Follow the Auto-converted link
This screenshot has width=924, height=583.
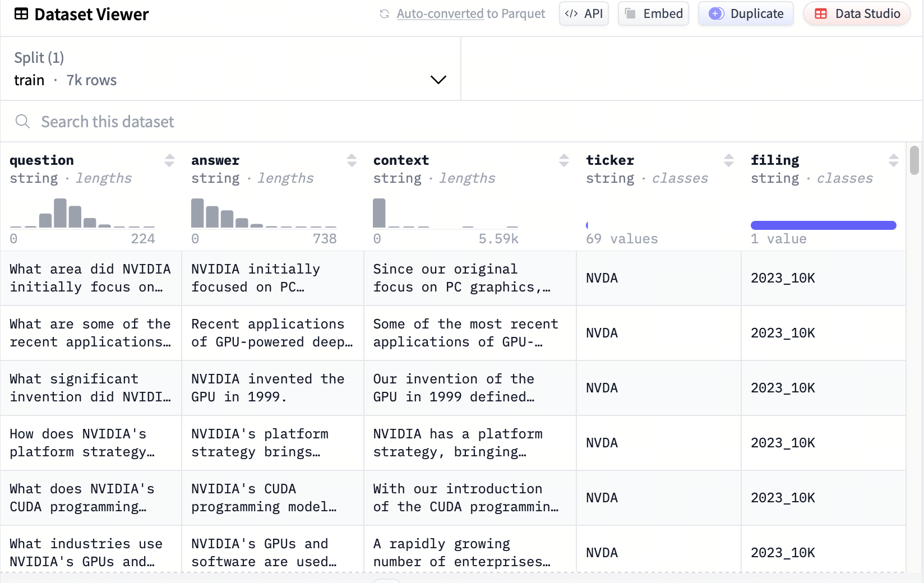[x=440, y=13]
